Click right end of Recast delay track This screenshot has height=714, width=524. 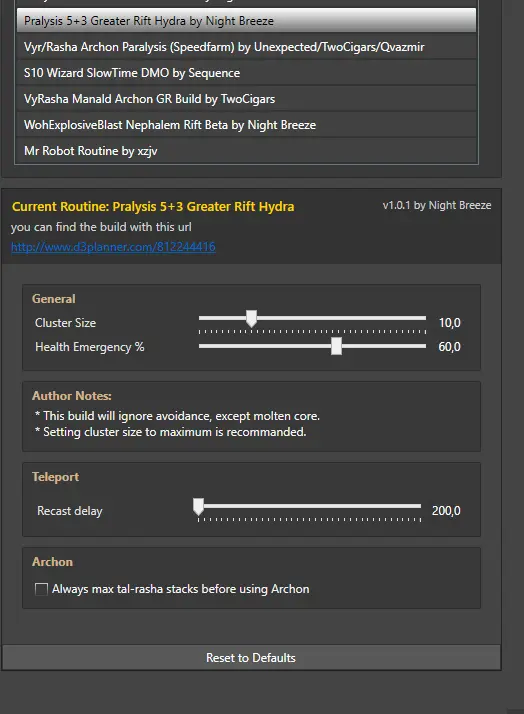tap(418, 506)
